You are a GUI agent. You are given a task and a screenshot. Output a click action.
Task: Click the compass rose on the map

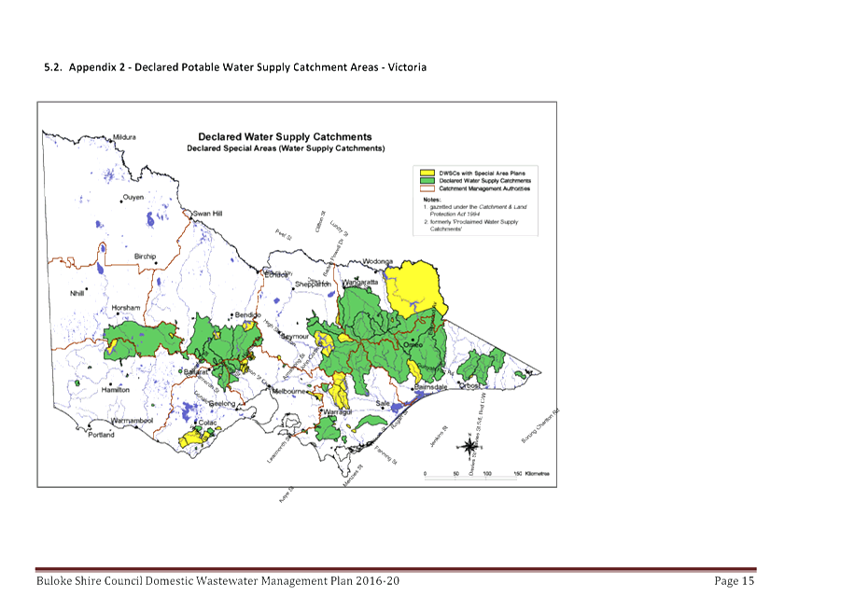click(x=470, y=446)
